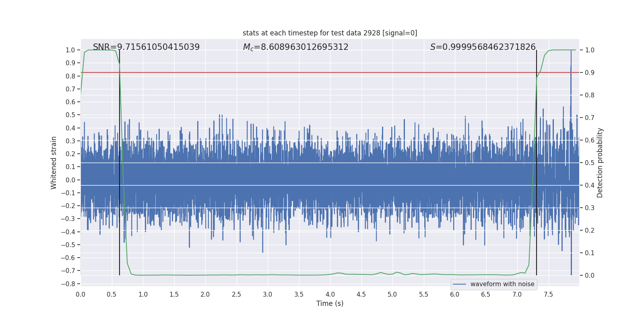Click the Detection probability tick label 0.9
This screenshot has height=322, width=644.
[590, 73]
